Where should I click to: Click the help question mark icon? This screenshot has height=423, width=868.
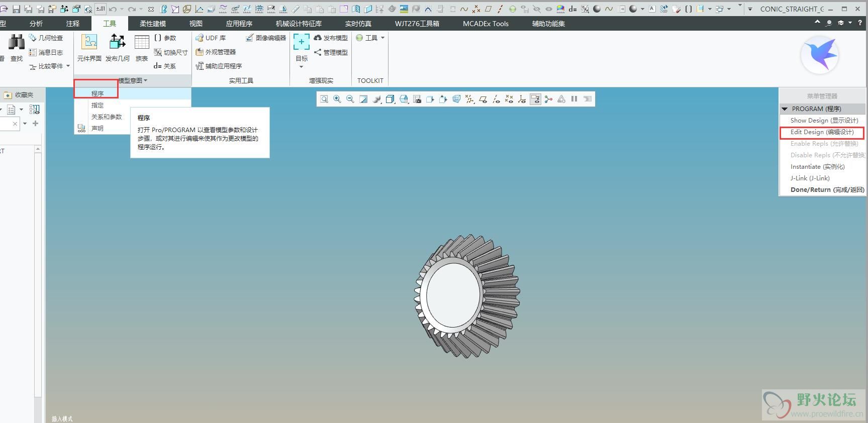pos(860,23)
